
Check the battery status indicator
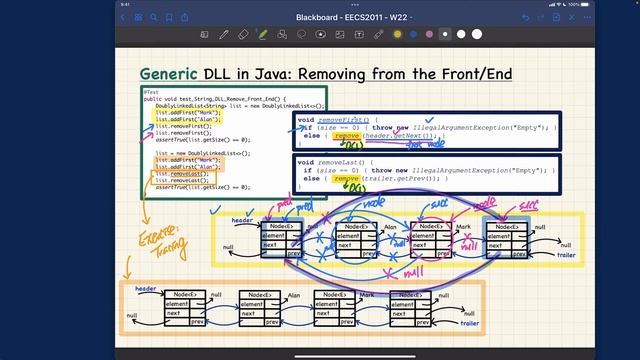pyautogui.click(x=585, y=4)
